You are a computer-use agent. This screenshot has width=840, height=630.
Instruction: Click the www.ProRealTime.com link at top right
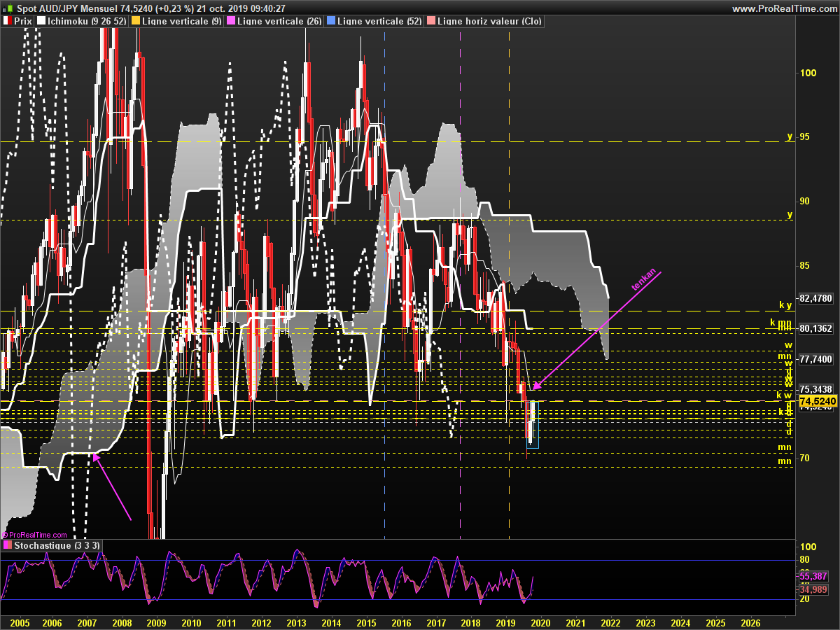click(x=783, y=8)
